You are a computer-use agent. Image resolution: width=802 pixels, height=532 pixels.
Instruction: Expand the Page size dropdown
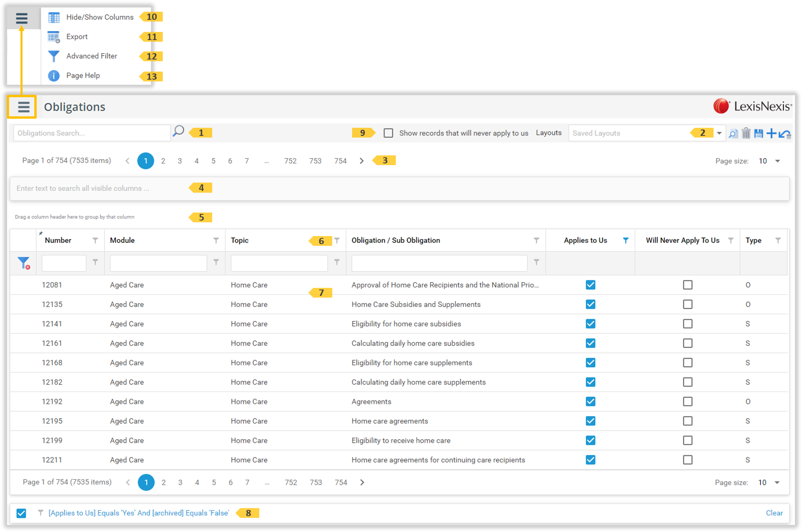point(778,160)
